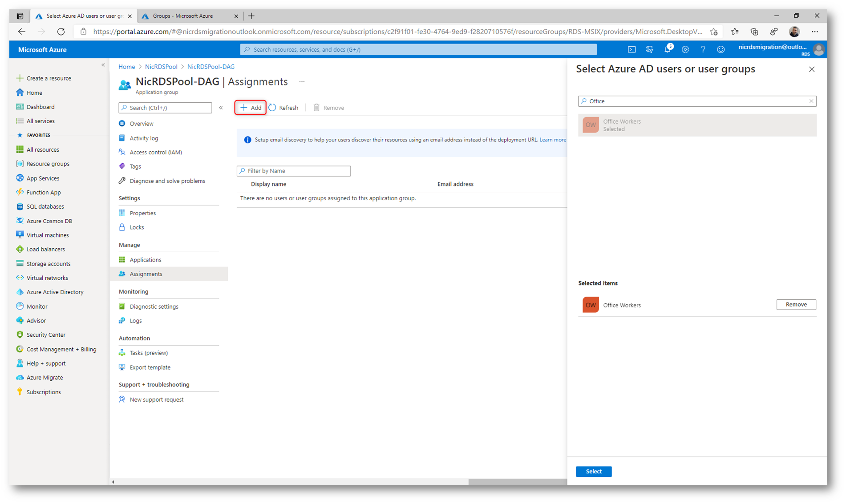Open Logs under Monitoring
This screenshot has width=846, height=504.
click(x=135, y=321)
